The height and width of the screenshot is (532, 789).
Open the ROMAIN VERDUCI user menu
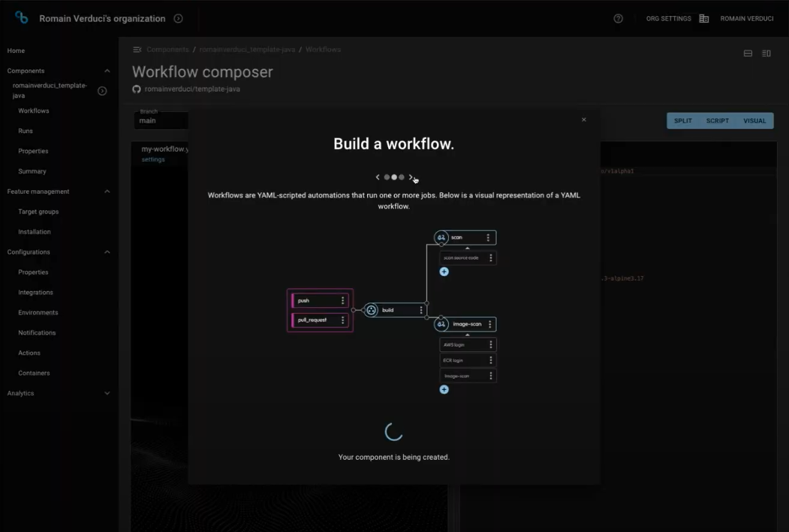[747, 19]
